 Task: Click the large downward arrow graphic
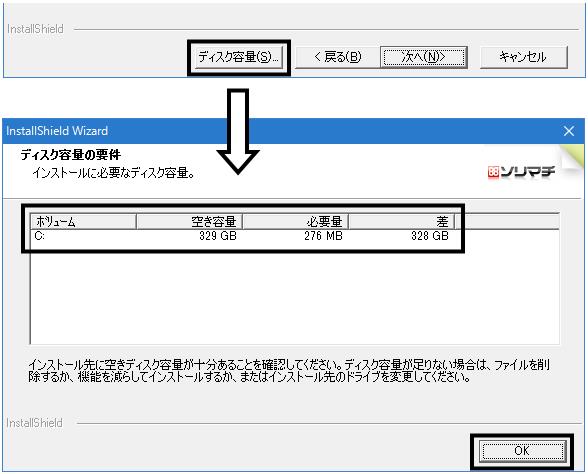click(x=238, y=131)
